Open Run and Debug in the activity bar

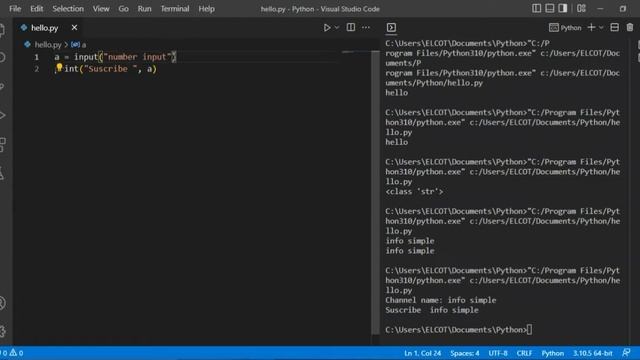[2, 116]
